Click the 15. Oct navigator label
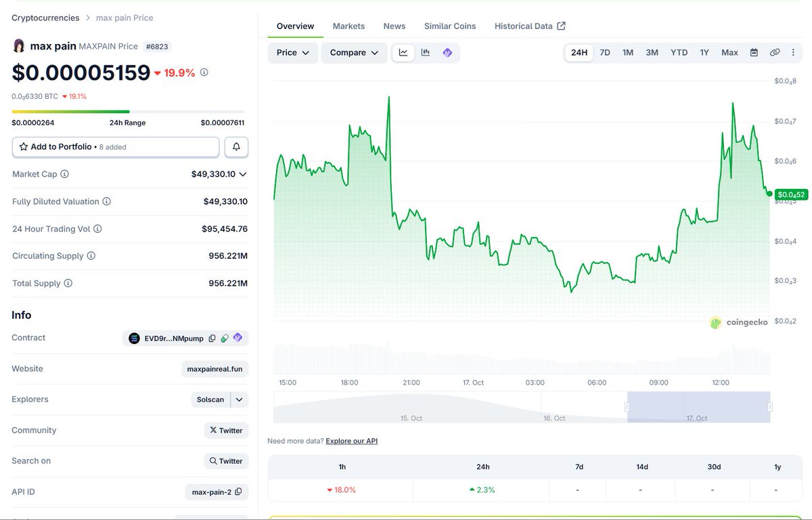This screenshot has width=812, height=520. tap(411, 418)
